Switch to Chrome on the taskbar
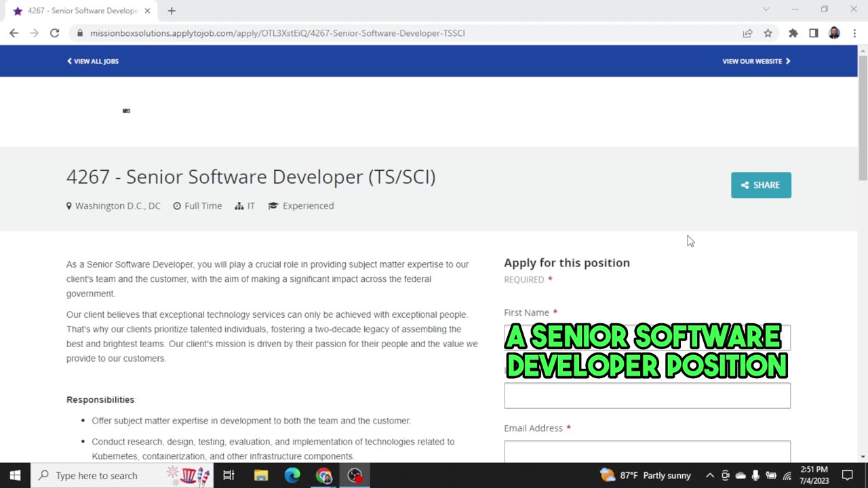This screenshot has width=868, height=488. point(323,475)
